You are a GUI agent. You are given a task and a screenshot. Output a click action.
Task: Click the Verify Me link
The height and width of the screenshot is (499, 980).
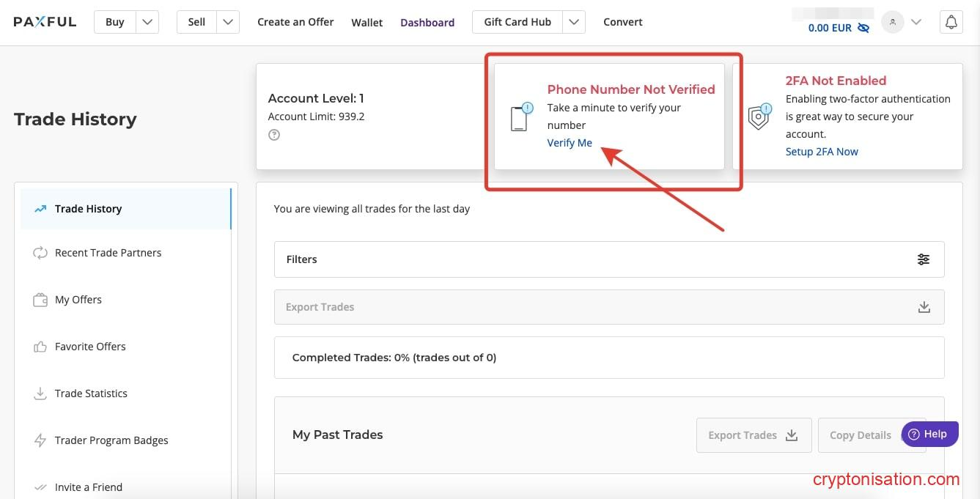point(570,143)
